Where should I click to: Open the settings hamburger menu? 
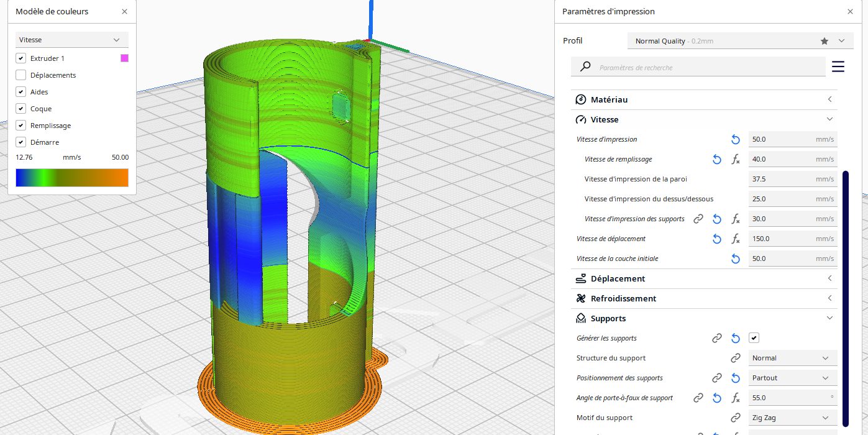(838, 66)
